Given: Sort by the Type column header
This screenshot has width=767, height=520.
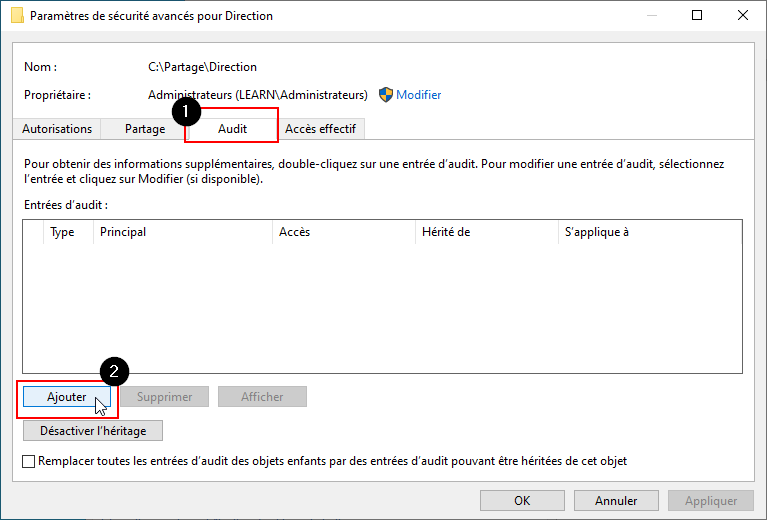Looking at the screenshot, I should click(68, 232).
